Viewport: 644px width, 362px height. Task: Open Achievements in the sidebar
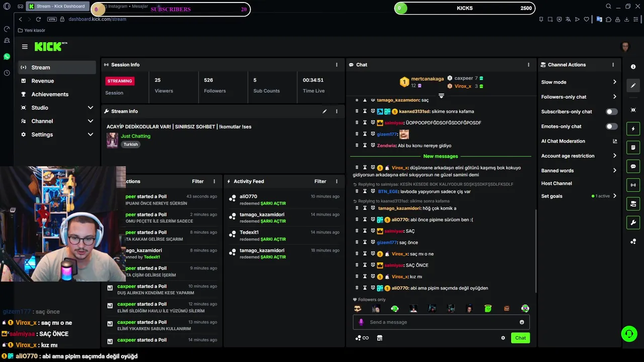click(x=56, y=95)
